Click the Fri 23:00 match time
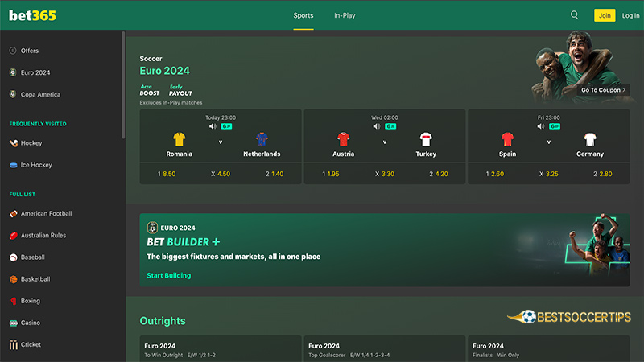Viewport: 644px width, 362px height. pos(549,117)
